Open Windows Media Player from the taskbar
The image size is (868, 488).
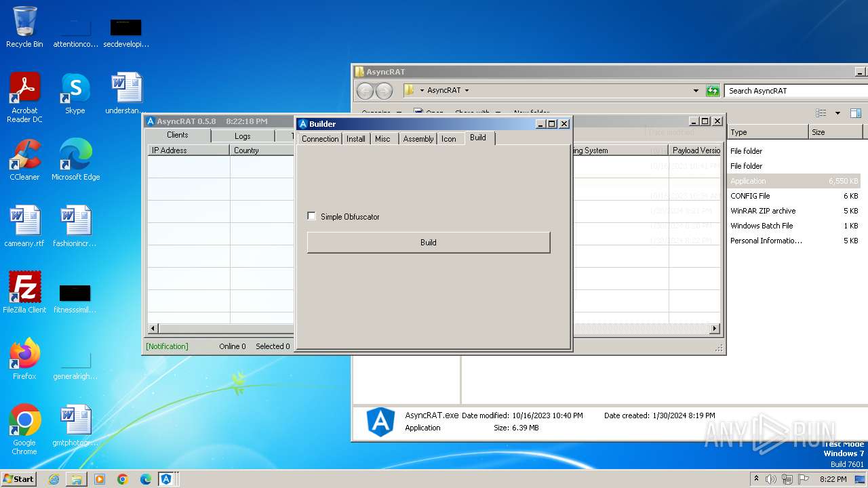[100, 479]
